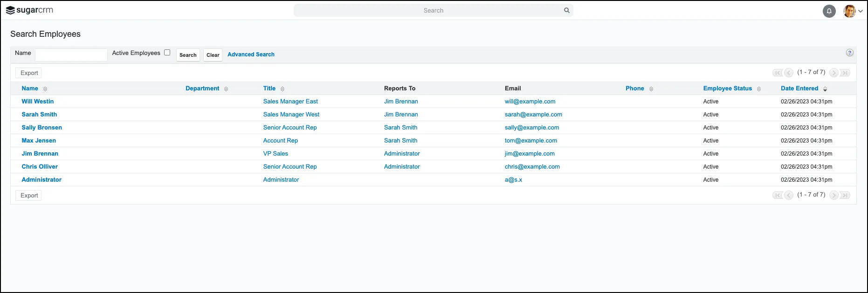
Task: Sort by the Department column arrow icon
Action: tap(226, 89)
